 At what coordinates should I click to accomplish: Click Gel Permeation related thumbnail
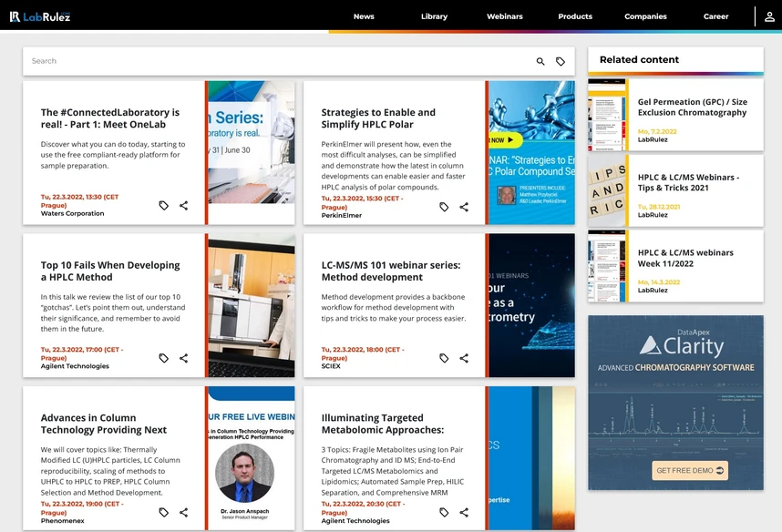tap(606, 115)
